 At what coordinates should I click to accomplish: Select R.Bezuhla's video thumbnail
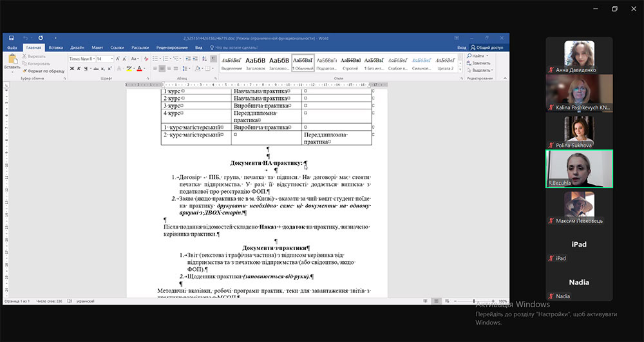579,169
